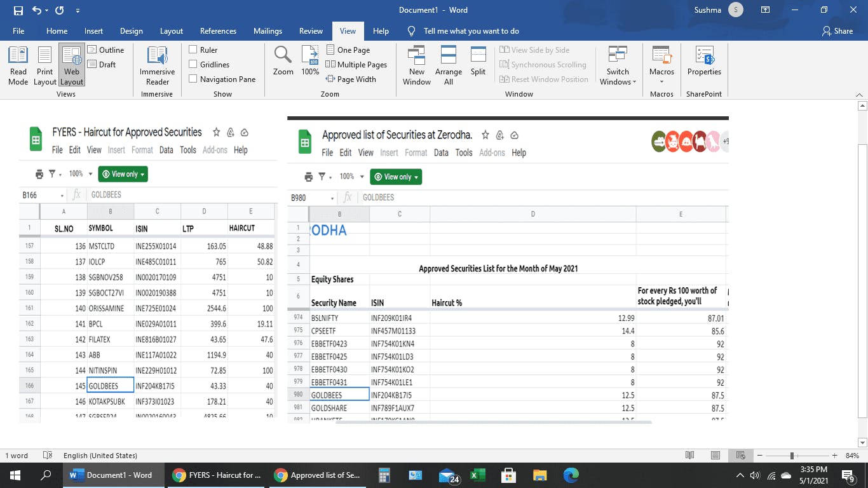Select Print Layout view

(x=44, y=66)
